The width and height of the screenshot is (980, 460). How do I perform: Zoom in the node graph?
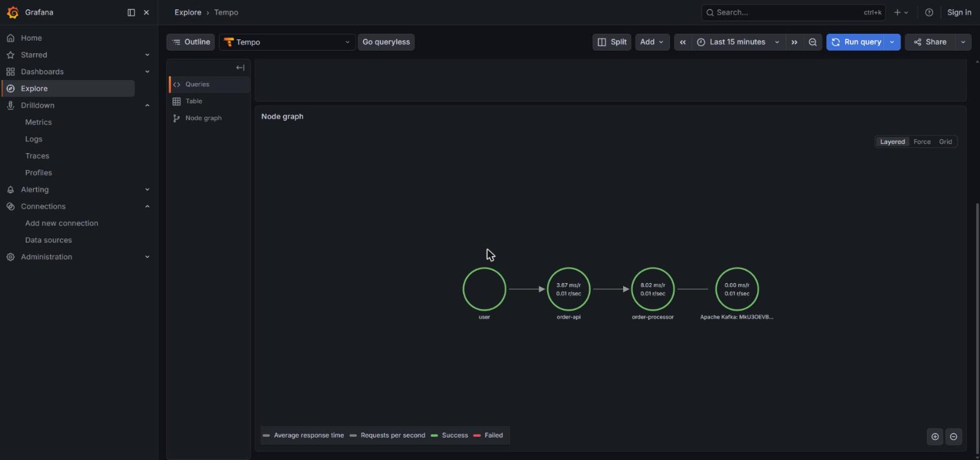point(935,437)
